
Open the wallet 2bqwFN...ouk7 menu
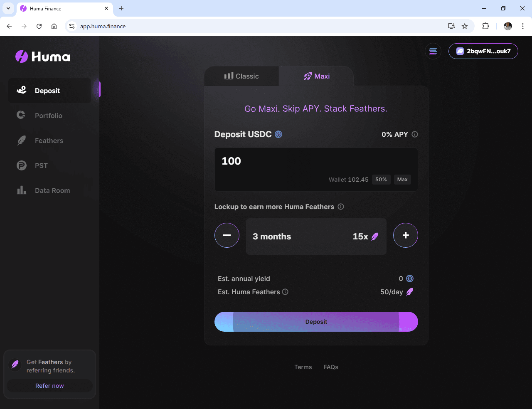(x=483, y=51)
